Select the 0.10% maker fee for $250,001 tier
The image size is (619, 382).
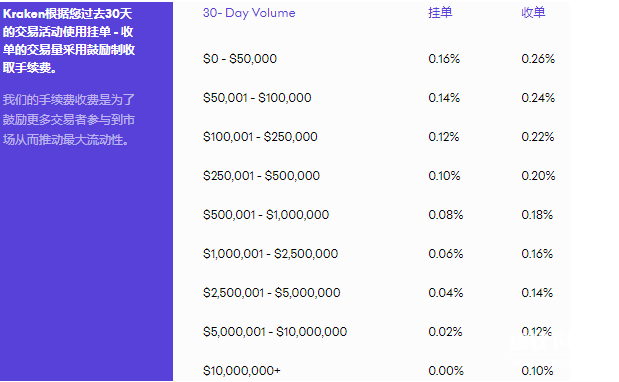444,176
